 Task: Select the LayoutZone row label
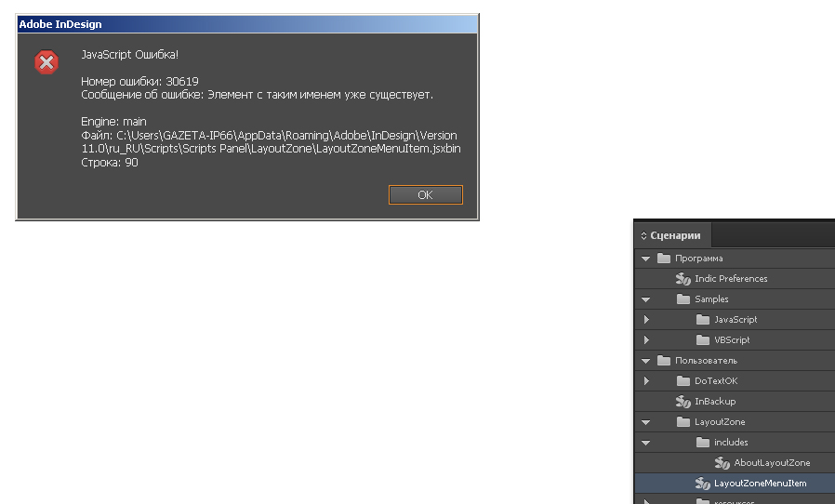(x=720, y=422)
